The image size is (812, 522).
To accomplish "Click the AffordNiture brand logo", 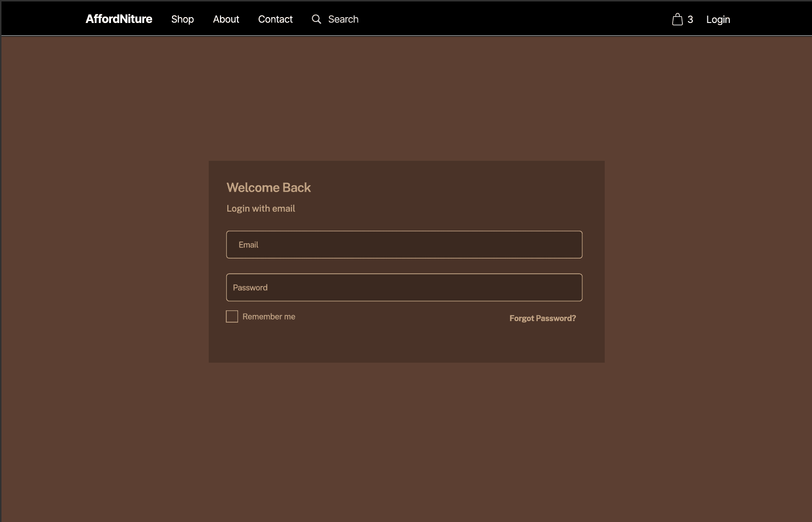I will 119,19.
